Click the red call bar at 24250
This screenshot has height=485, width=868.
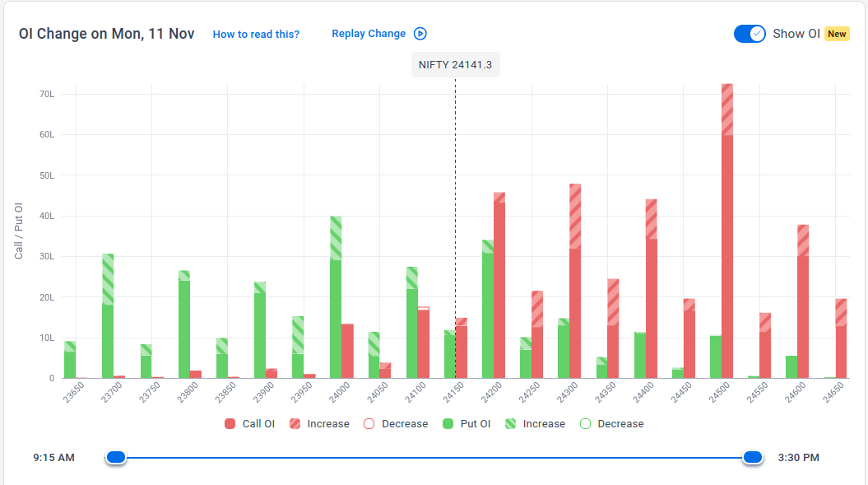point(537,335)
